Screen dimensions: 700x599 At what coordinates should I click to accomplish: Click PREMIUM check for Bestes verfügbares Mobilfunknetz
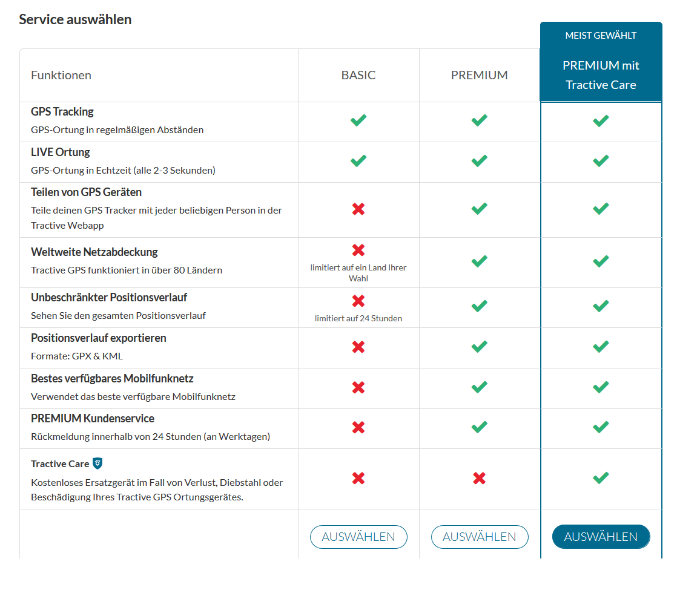point(480,387)
